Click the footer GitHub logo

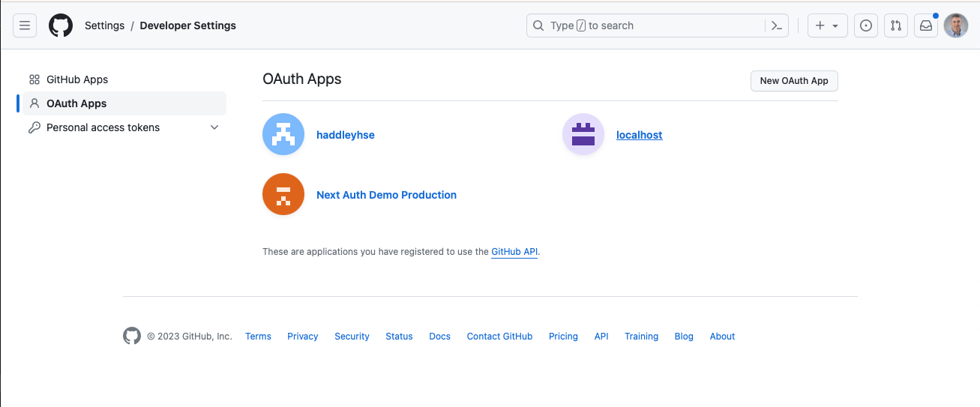[132, 336]
